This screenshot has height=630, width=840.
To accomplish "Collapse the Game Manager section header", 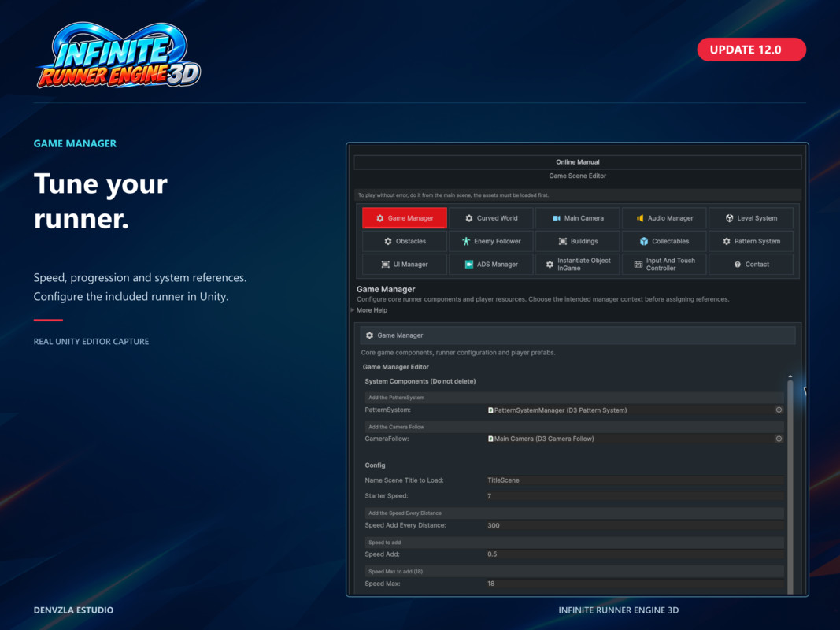I will point(578,335).
